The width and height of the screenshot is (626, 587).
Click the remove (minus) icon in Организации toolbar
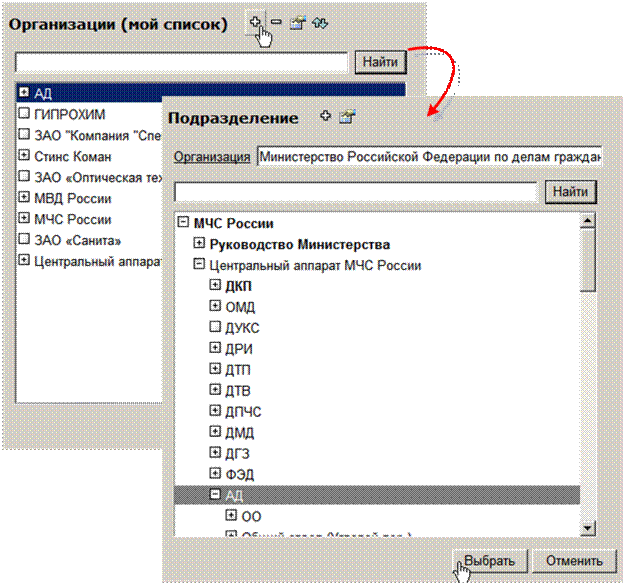[276, 22]
